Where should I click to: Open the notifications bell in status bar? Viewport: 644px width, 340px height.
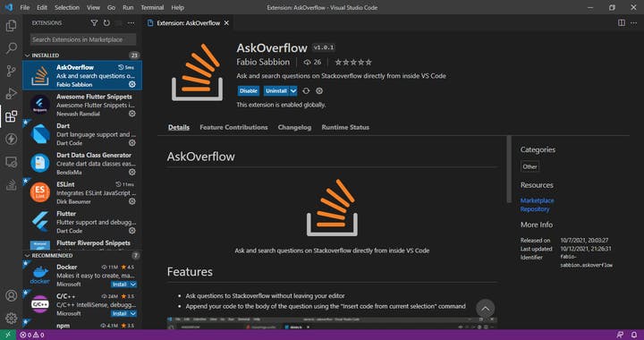[634, 335]
